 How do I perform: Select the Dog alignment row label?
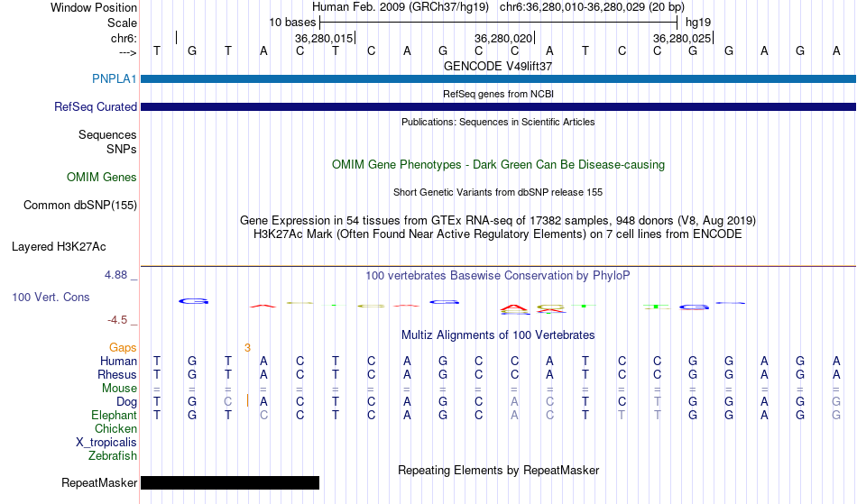[127, 402]
